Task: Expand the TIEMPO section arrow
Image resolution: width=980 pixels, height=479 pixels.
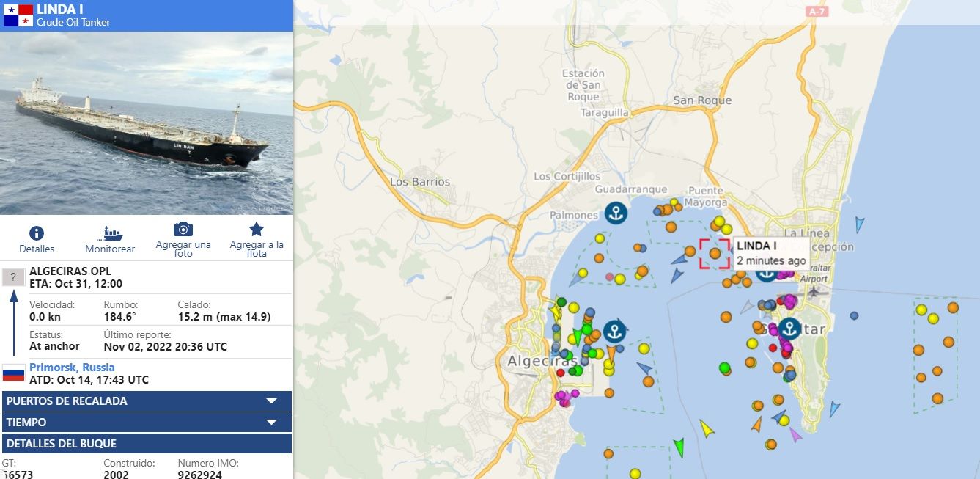Action: (x=271, y=423)
